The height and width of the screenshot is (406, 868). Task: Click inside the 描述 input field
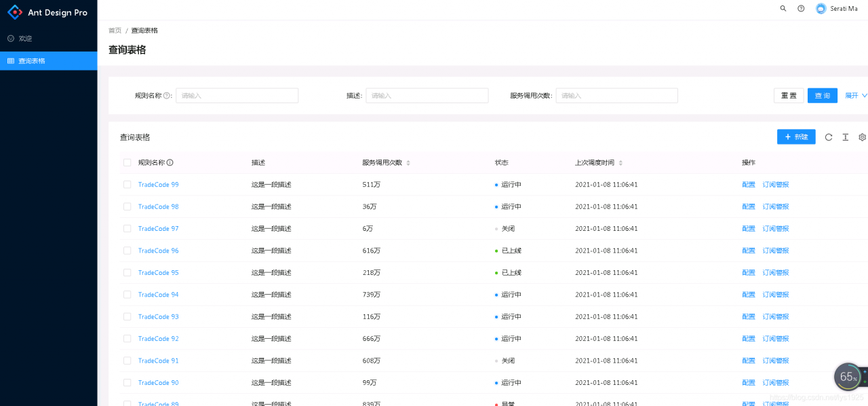click(x=427, y=95)
